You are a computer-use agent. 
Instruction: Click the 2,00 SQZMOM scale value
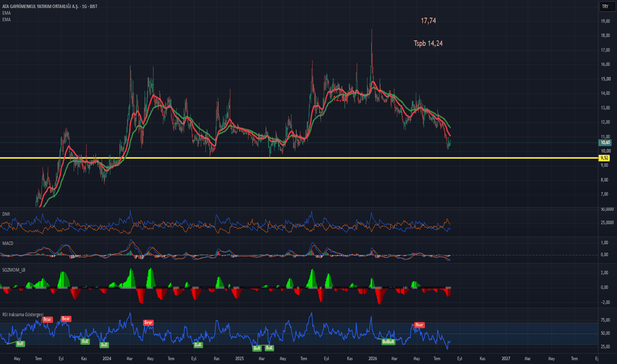[604, 273]
